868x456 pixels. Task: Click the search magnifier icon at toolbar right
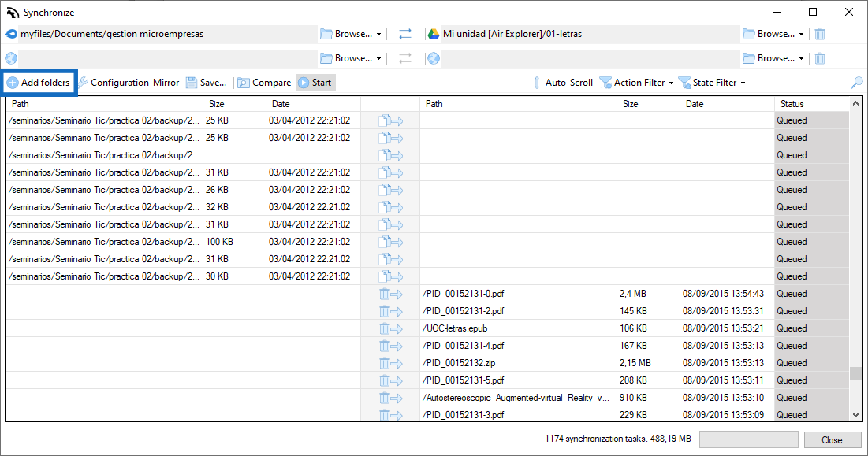click(x=856, y=83)
